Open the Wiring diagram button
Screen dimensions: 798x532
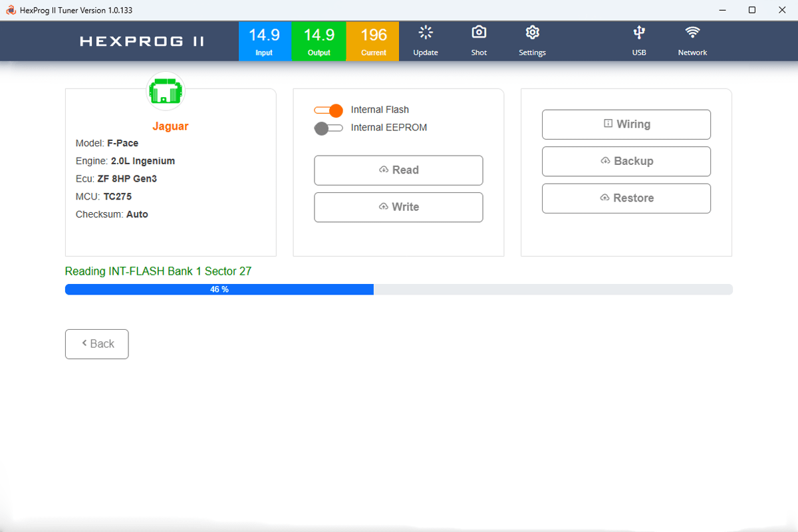[626, 124]
